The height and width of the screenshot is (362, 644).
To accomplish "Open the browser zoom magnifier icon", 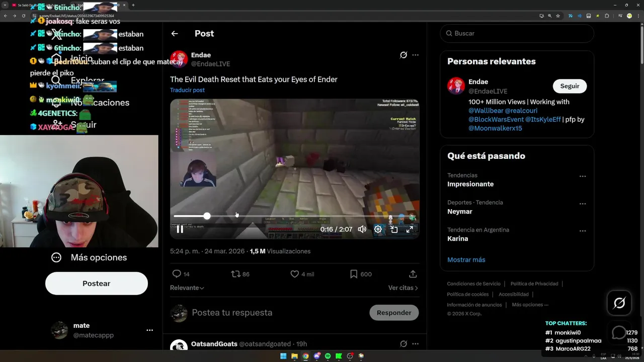I will [x=549, y=16].
